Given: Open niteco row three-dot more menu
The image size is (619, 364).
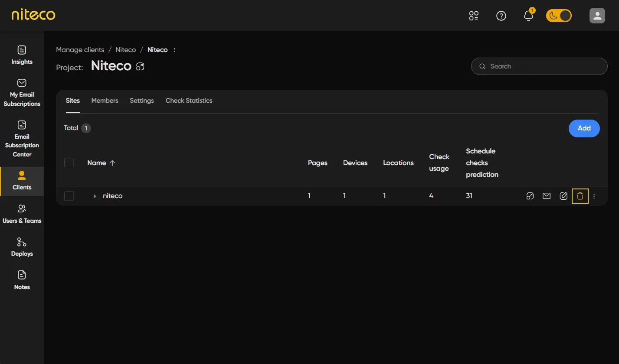Looking at the screenshot, I should coord(594,196).
